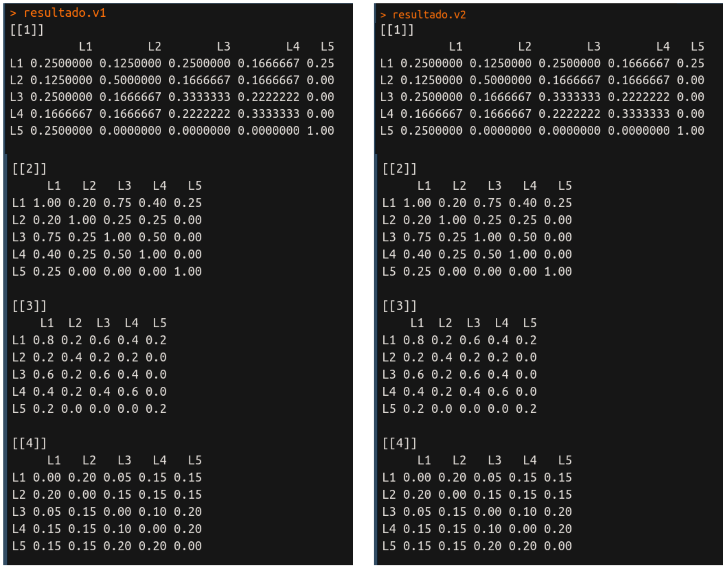This screenshot has height=570, width=728.
Task: Click value 0.75 in L1 row, left second matrix
Action: tap(117, 203)
